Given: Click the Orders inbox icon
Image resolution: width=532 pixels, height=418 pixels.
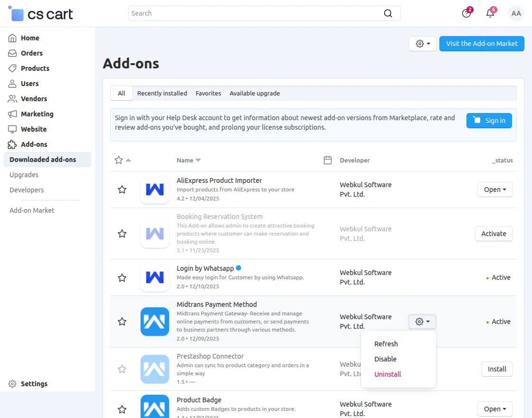Looking at the screenshot, I should coord(12,53).
